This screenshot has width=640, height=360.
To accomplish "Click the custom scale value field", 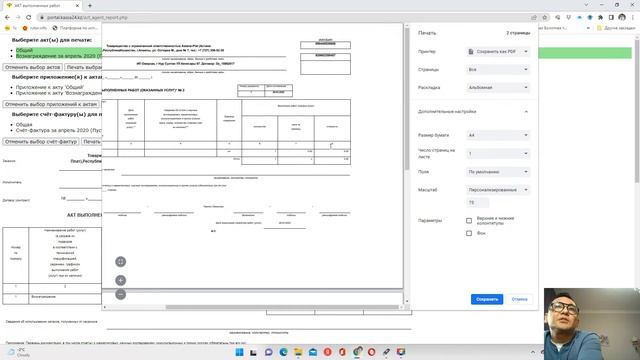I will click(x=478, y=202).
